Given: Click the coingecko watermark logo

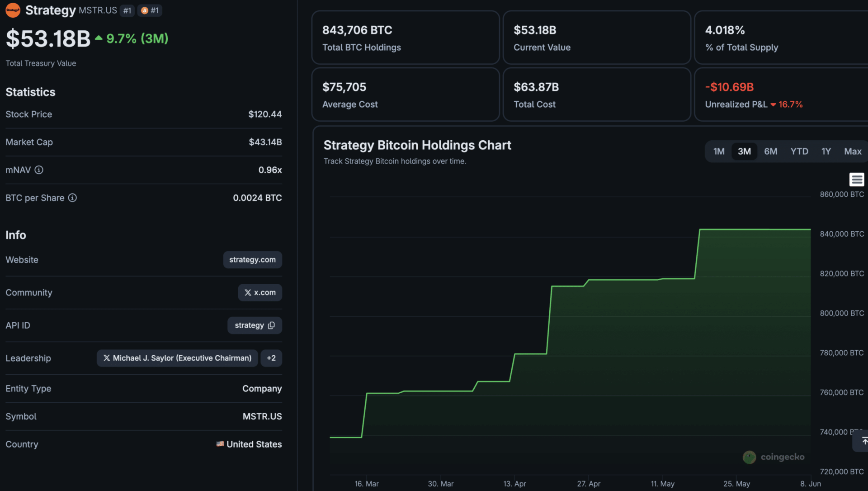Looking at the screenshot, I should pyautogui.click(x=774, y=457).
